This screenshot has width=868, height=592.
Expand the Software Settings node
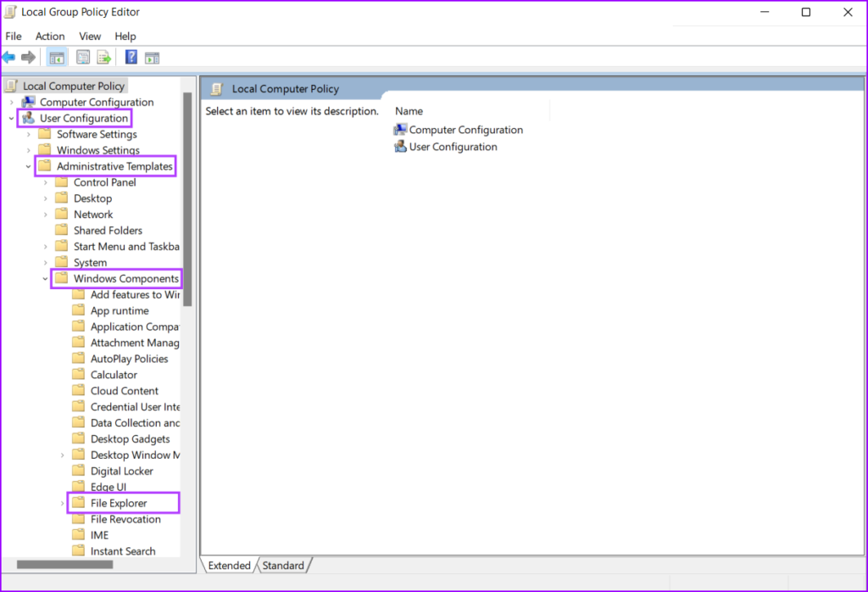tap(29, 134)
